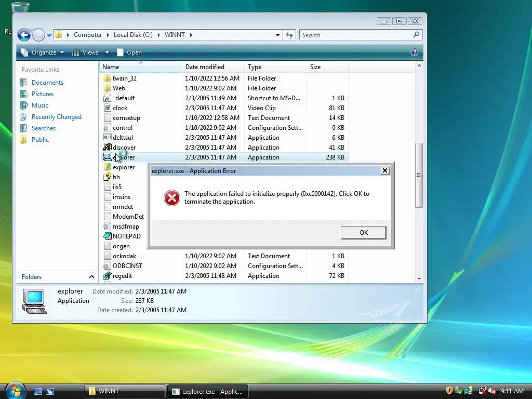532x399 pixels.
Task: Open Documents favorite link
Action: tap(47, 83)
